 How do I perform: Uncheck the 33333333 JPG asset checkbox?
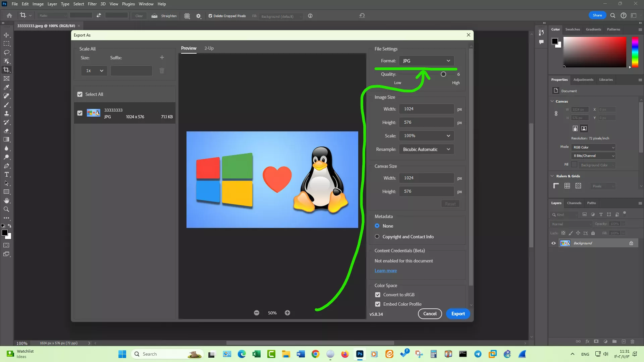coord(80,113)
